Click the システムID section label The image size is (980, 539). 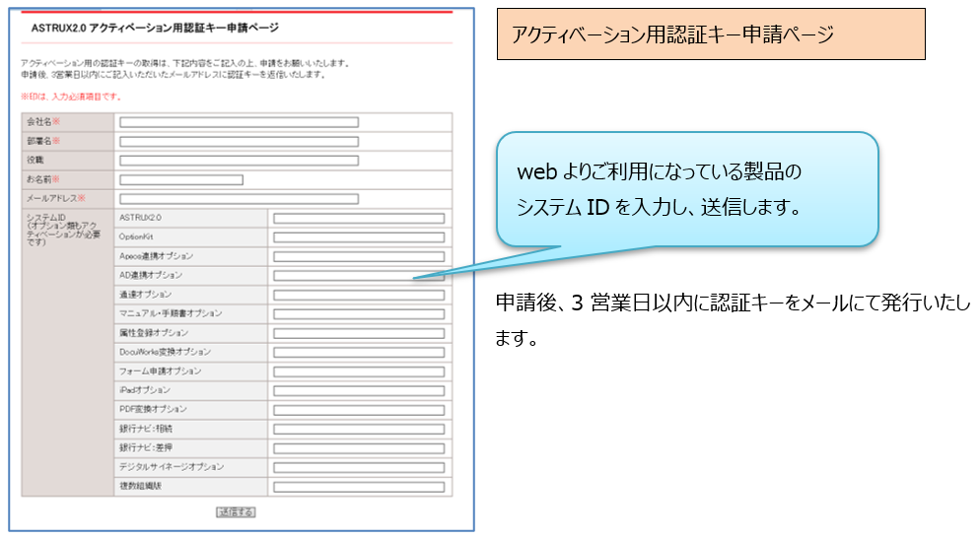(62, 230)
